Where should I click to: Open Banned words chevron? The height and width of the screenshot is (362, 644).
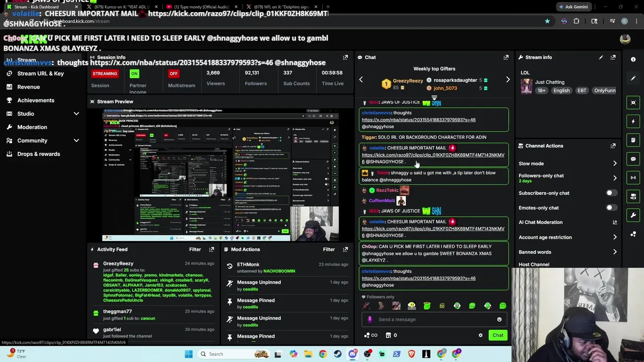point(614,252)
